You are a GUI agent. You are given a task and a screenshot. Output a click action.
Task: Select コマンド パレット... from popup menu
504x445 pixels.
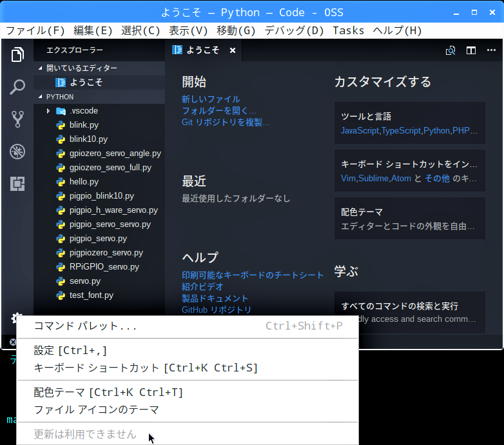point(188,326)
